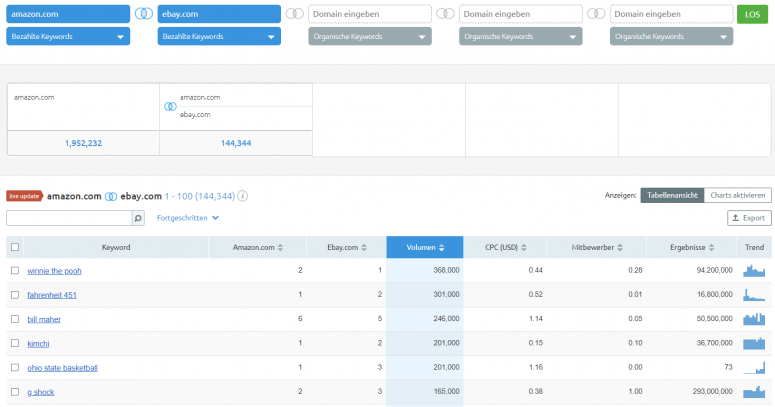Click the fourth Domain eingeben field
Screen dimensions: 775x407
coord(520,14)
